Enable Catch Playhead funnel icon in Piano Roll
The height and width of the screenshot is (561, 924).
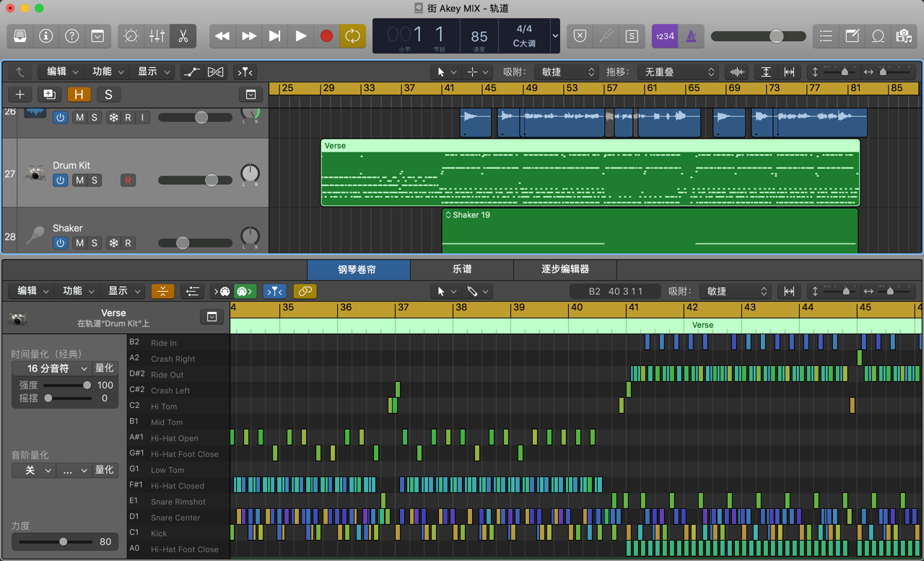[x=275, y=291]
